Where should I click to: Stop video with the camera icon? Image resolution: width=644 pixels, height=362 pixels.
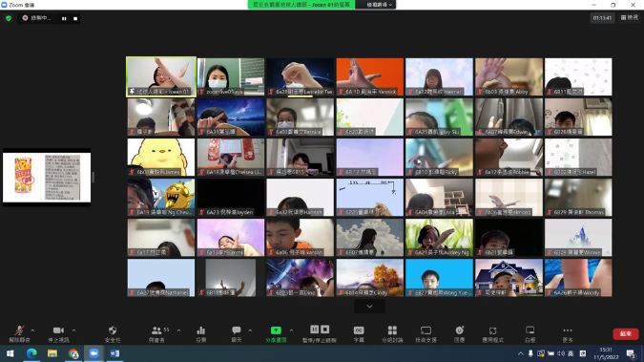click(58, 333)
